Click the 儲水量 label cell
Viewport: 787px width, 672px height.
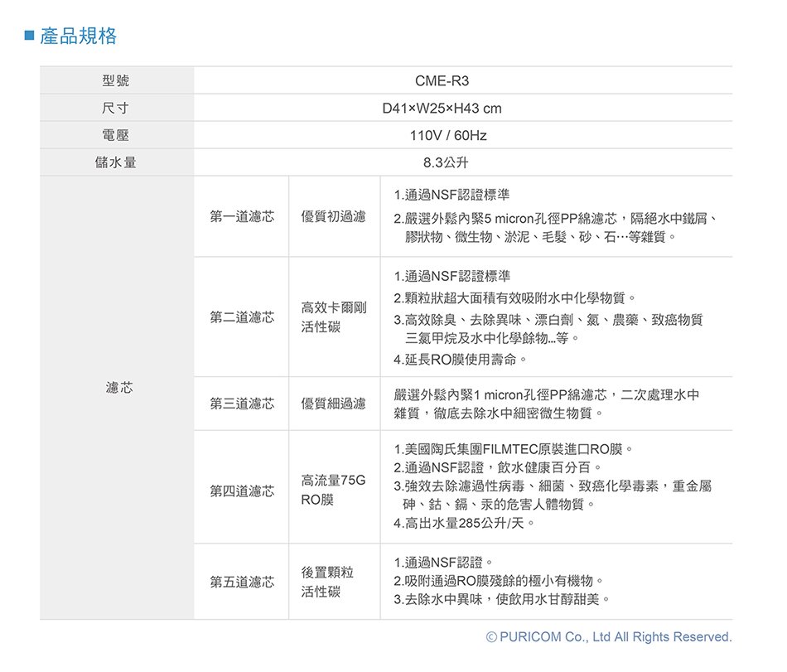117,162
